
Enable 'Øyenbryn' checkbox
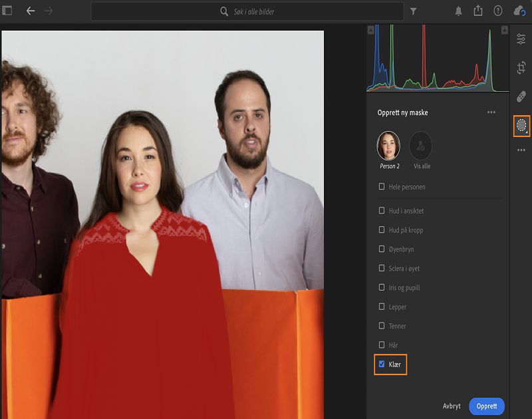pyautogui.click(x=382, y=249)
